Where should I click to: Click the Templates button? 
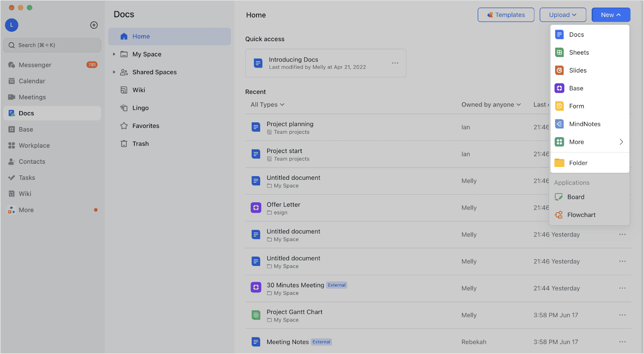coord(506,15)
